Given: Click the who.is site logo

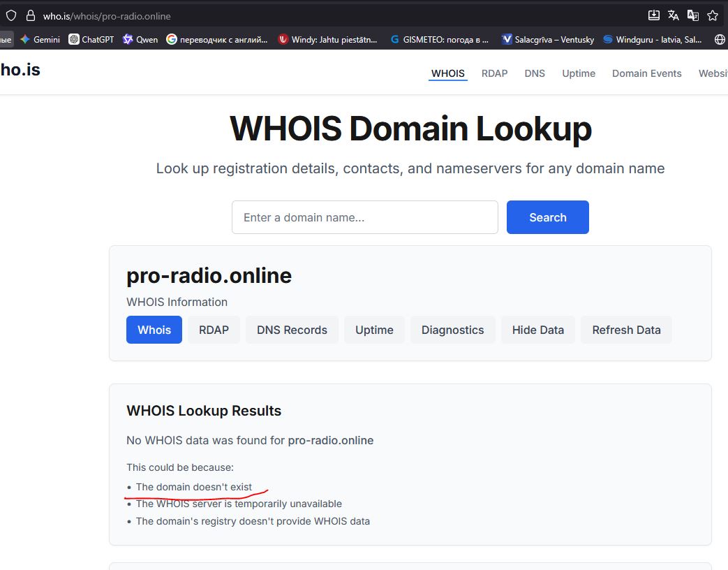Looking at the screenshot, I should 20,69.
